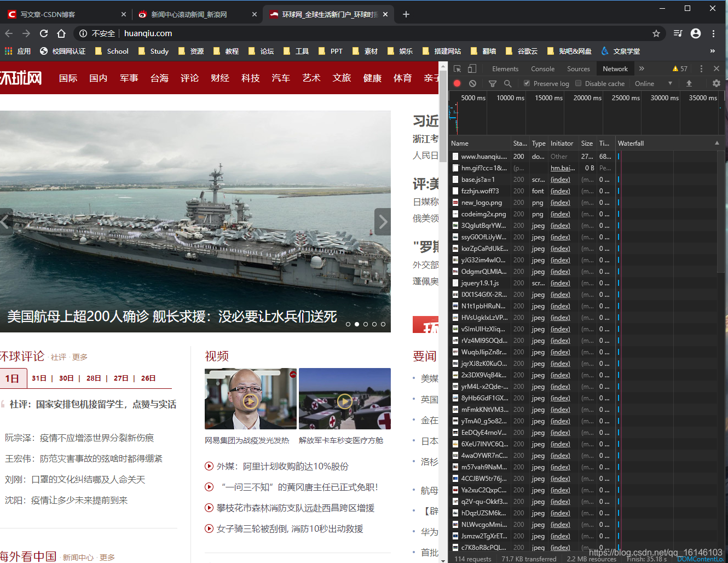The height and width of the screenshot is (563, 728).
Task: Open the School bookmark folder
Action: pos(112,51)
